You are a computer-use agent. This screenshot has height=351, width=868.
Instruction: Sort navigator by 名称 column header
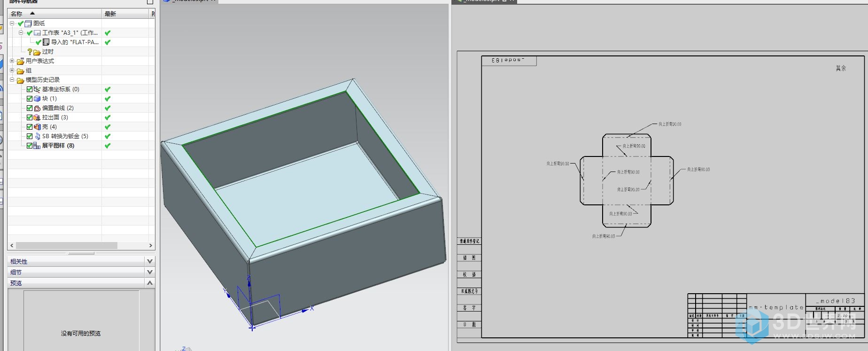54,14
